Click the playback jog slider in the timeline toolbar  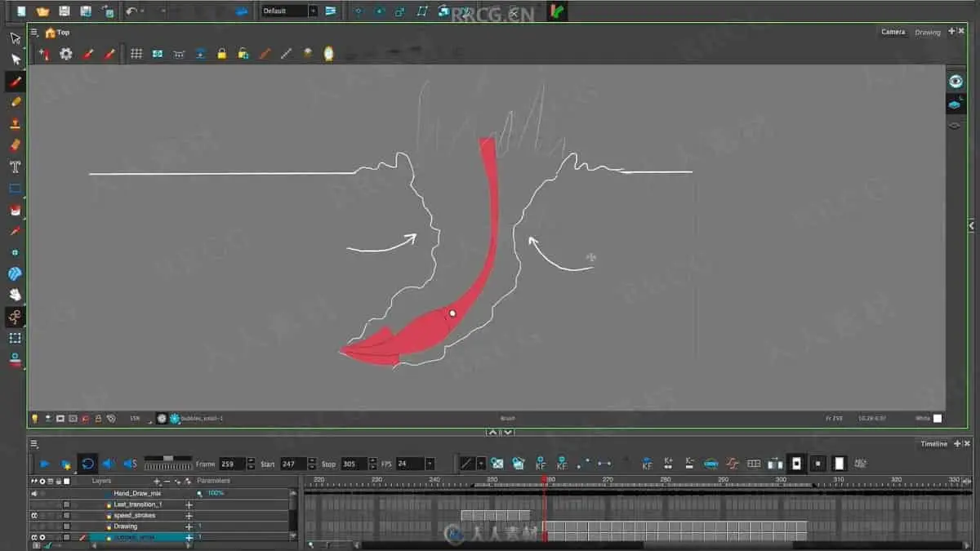(x=168, y=463)
